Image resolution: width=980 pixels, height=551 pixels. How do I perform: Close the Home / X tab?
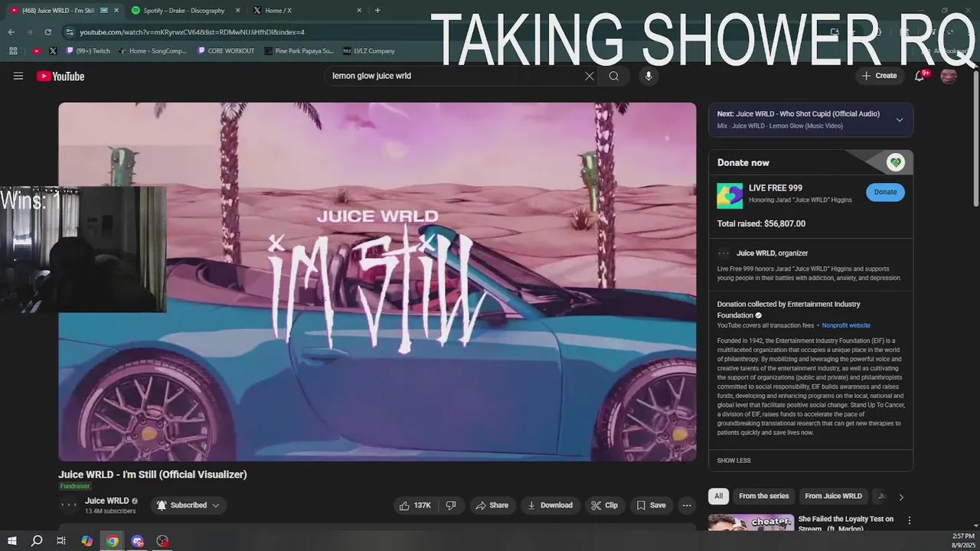tap(359, 11)
